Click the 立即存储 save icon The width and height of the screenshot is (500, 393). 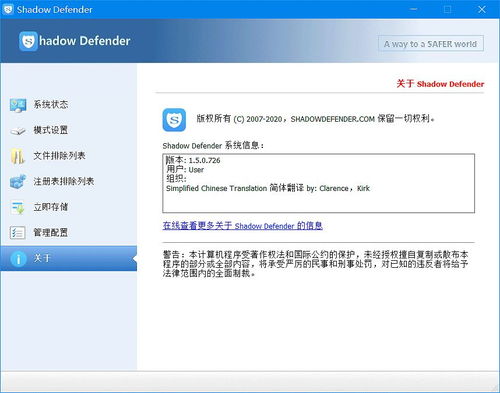pos(18,207)
